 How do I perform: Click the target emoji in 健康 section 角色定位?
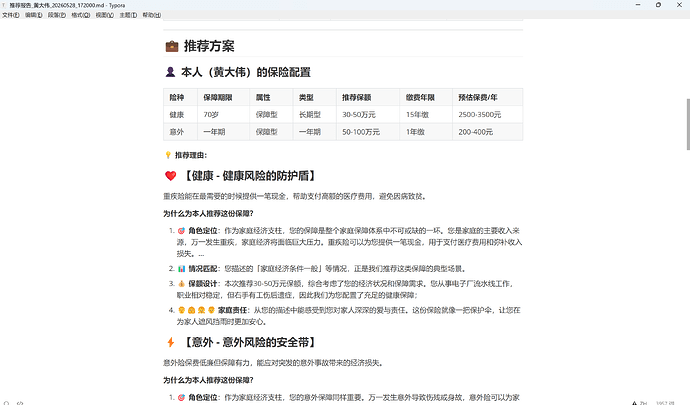click(x=181, y=231)
